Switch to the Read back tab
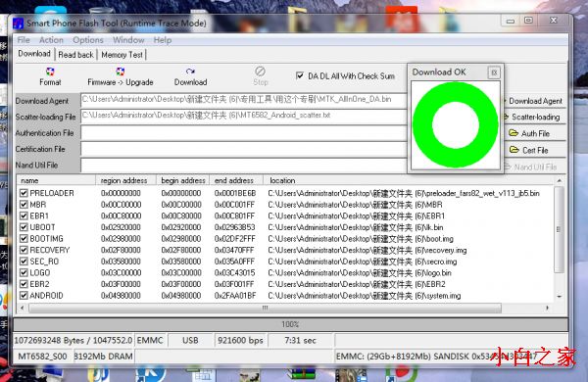This screenshot has width=588, height=382. (x=75, y=55)
